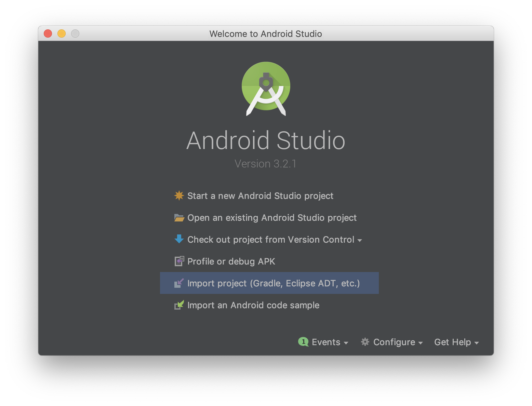Image resolution: width=532 pixels, height=406 pixels.
Task: Click the open folder icon
Action: coord(179,218)
